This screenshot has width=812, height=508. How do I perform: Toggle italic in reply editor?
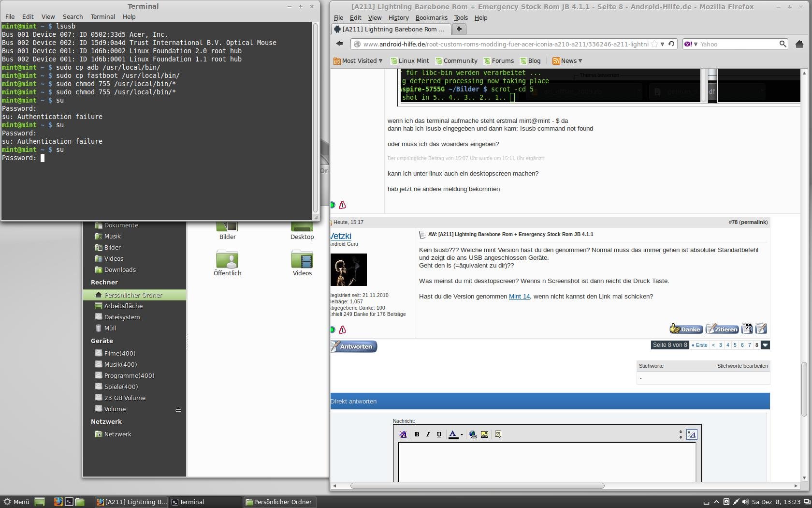[x=428, y=434]
